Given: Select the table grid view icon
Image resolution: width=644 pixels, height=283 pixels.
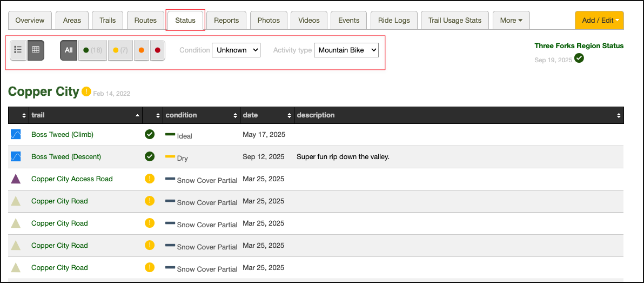Looking at the screenshot, I should click(36, 50).
